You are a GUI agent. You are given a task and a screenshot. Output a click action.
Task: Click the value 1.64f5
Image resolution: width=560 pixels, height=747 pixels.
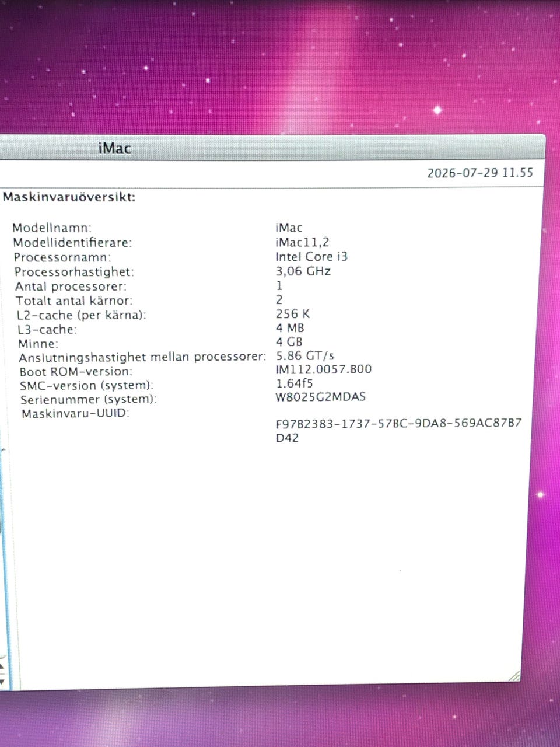[x=295, y=383]
